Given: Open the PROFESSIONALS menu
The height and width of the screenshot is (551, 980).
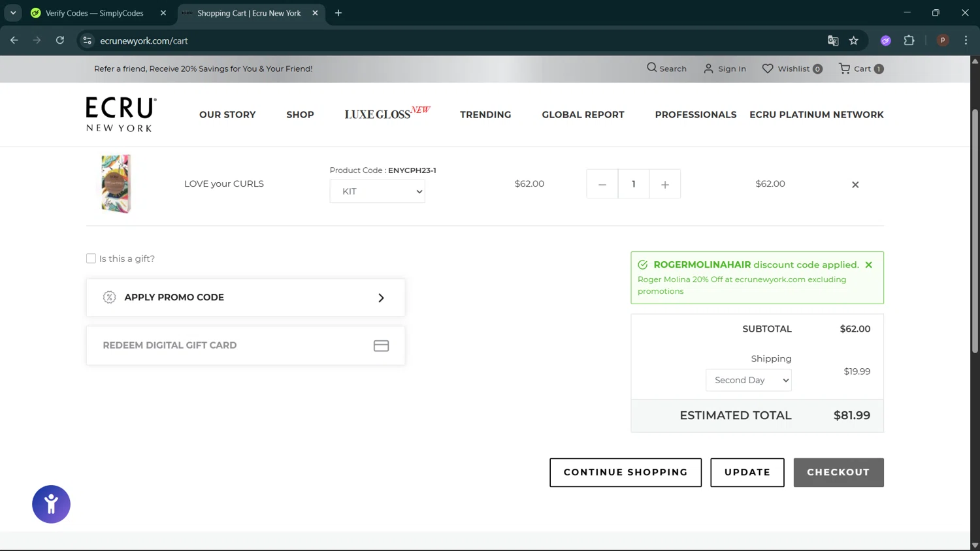Looking at the screenshot, I should (x=695, y=115).
